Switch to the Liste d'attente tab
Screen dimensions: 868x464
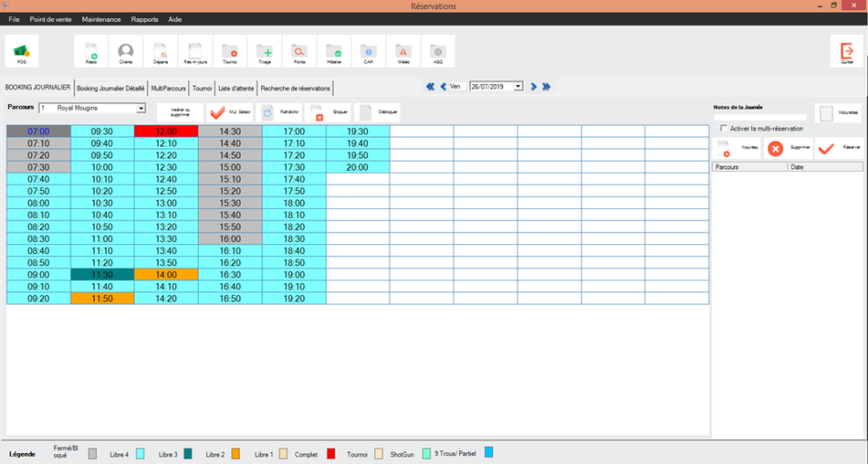pos(237,88)
